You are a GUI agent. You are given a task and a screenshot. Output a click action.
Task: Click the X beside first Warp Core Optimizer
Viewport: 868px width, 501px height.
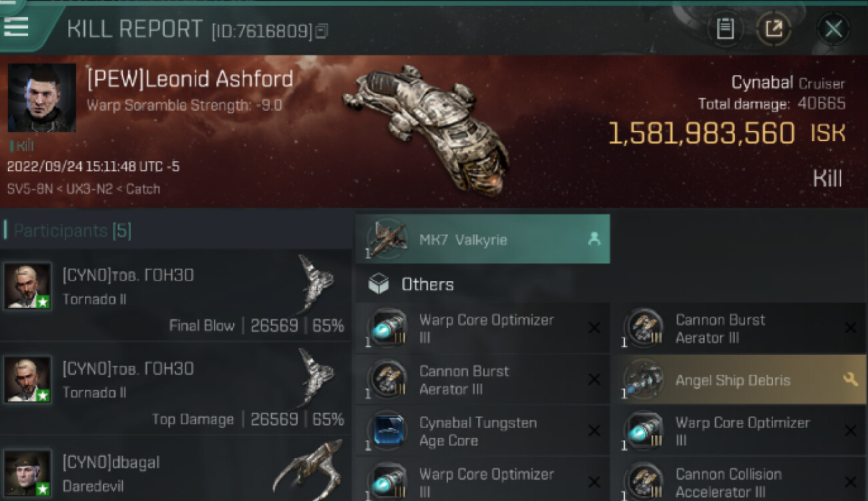(594, 327)
